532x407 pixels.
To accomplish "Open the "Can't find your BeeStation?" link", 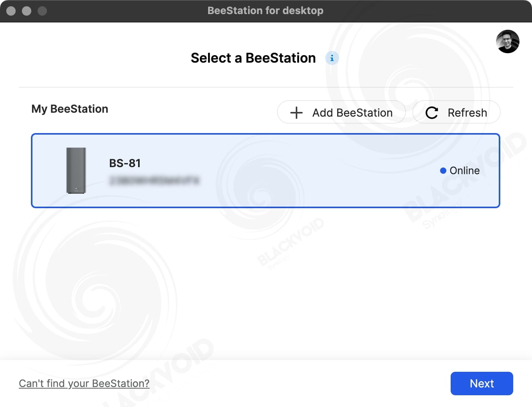I will (x=84, y=384).
